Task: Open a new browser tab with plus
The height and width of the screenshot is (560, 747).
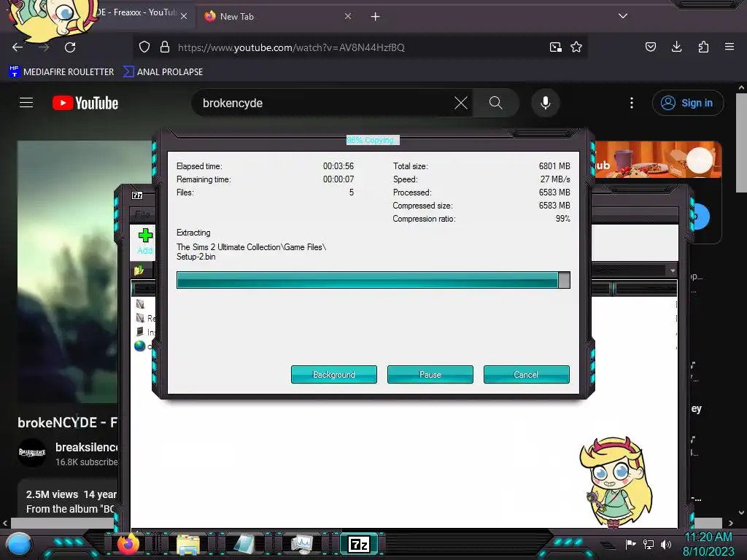Action: [376, 17]
